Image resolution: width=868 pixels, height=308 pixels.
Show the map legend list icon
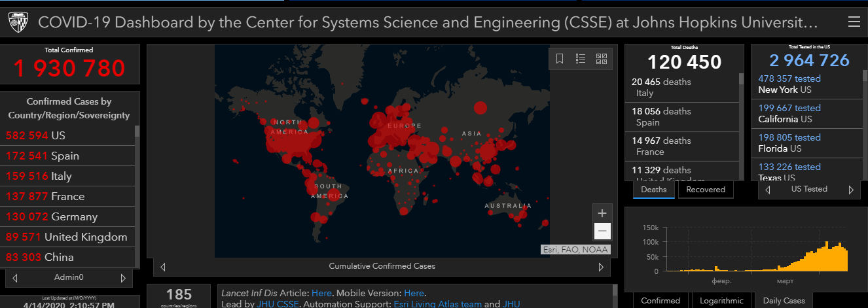click(581, 59)
